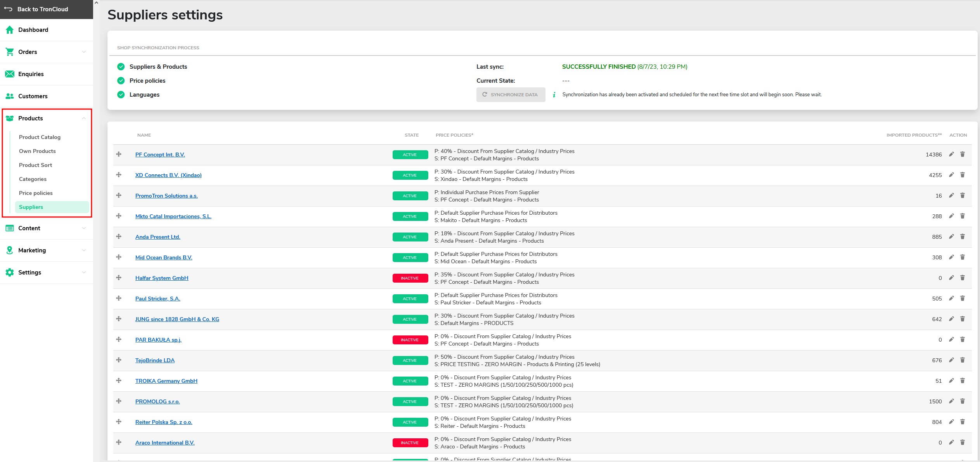
Task: Edit PF Concept Int. B.V. supplier
Action: pos(951,155)
